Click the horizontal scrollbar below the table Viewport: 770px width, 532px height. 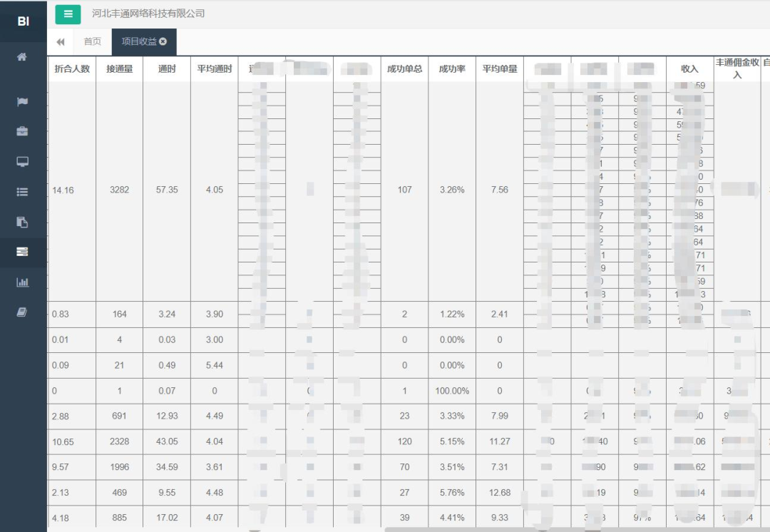(x=577, y=530)
